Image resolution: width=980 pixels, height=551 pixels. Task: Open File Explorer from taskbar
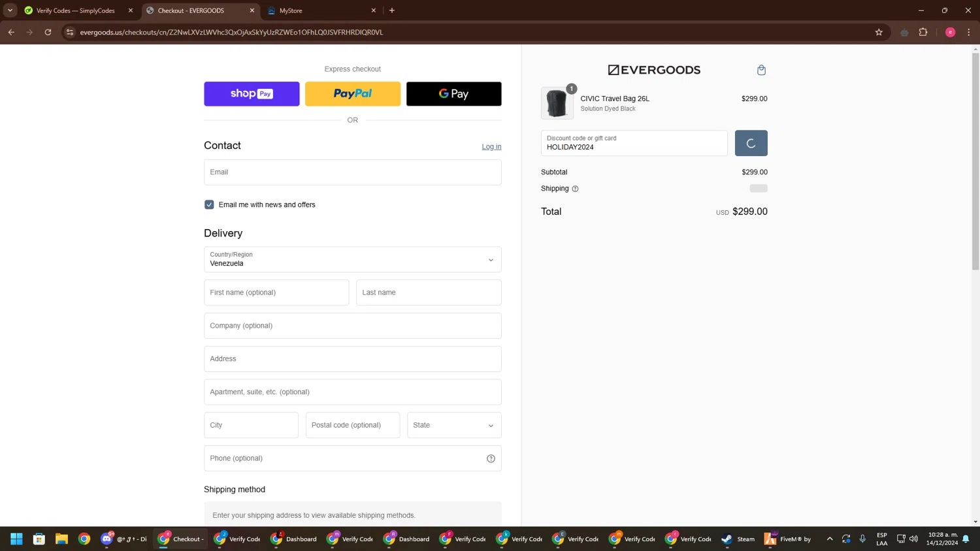(x=61, y=539)
